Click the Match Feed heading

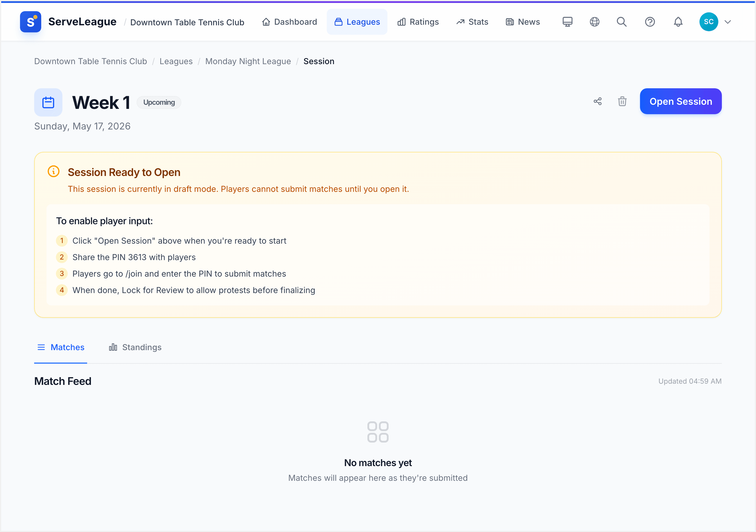pyautogui.click(x=63, y=381)
